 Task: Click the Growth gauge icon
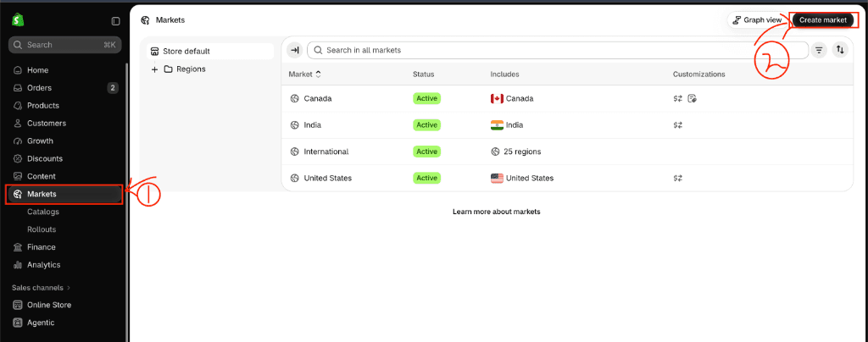coord(18,141)
